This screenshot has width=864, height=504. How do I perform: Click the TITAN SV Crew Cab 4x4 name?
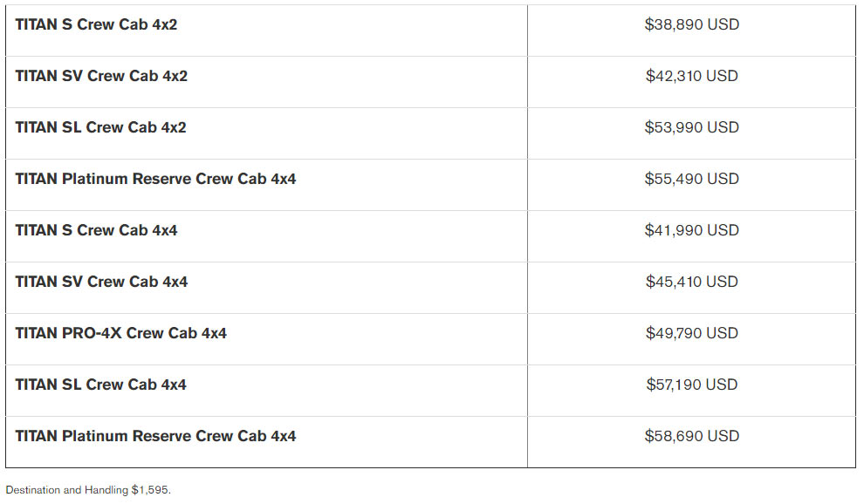coord(101,282)
